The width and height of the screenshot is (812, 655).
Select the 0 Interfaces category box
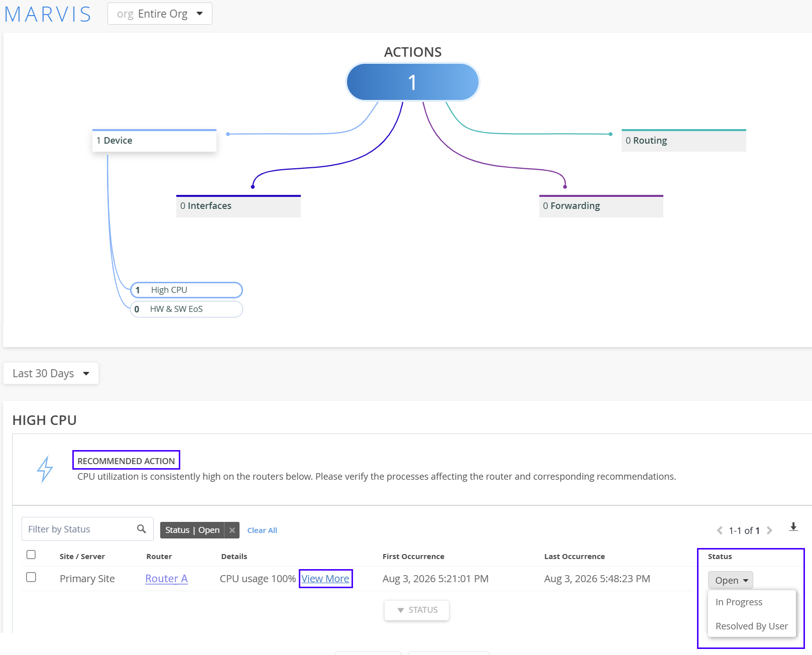coord(239,206)
